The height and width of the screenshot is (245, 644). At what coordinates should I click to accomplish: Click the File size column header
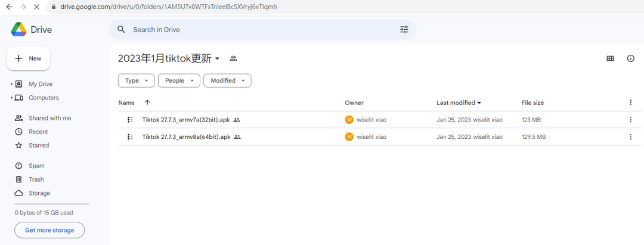coord(532,103)
